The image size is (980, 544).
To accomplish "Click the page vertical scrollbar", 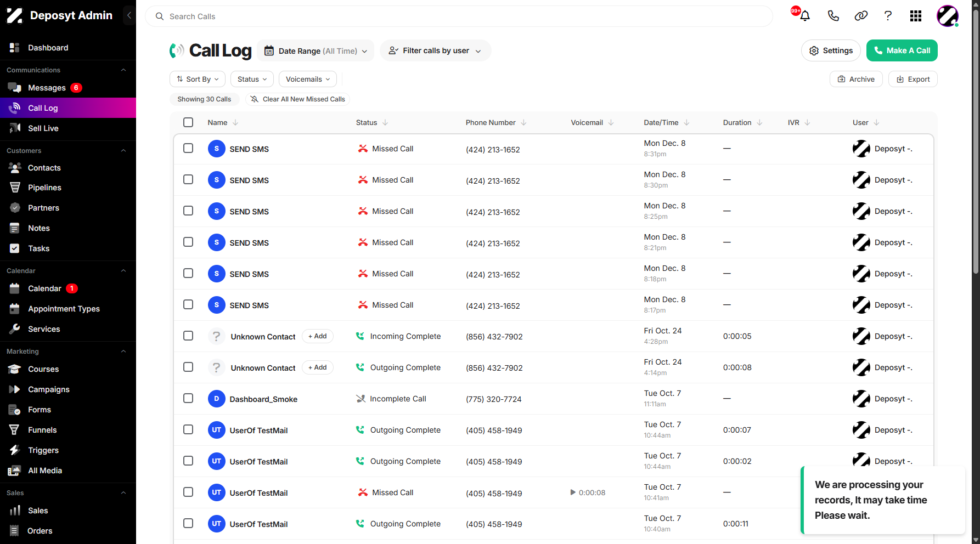I will coord(976,143).
